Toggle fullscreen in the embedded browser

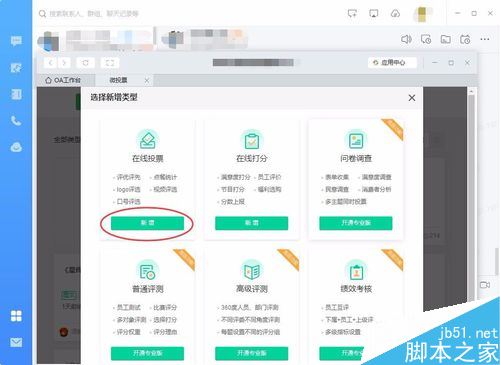[x=110, y=63]
